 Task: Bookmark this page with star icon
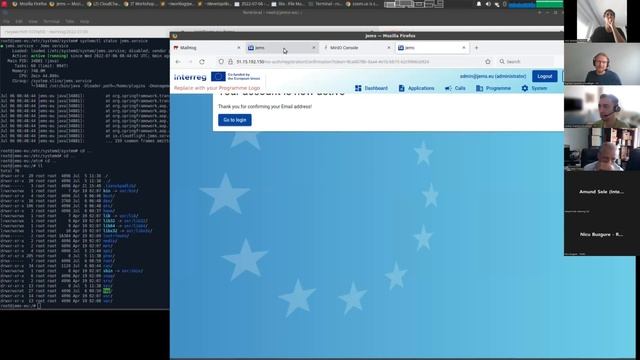click(x=488, y=62)
